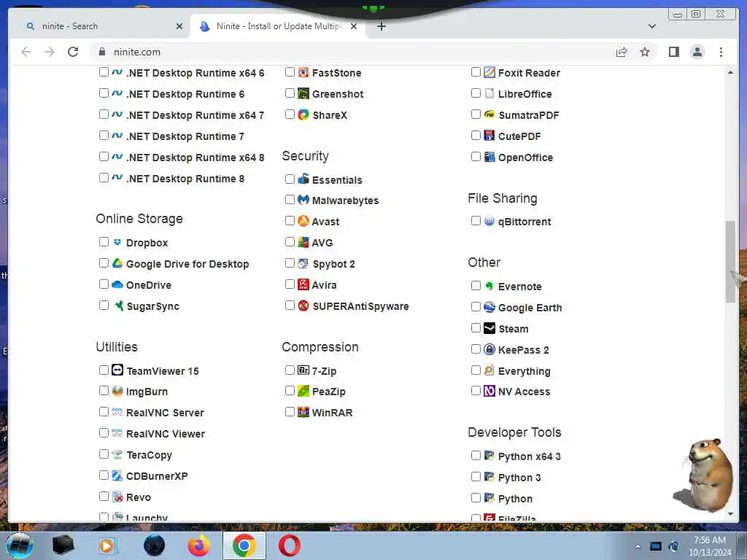747x560 pixels.
Task: Click the SUPERAntiSpyware icon
Action: (303, 306)
